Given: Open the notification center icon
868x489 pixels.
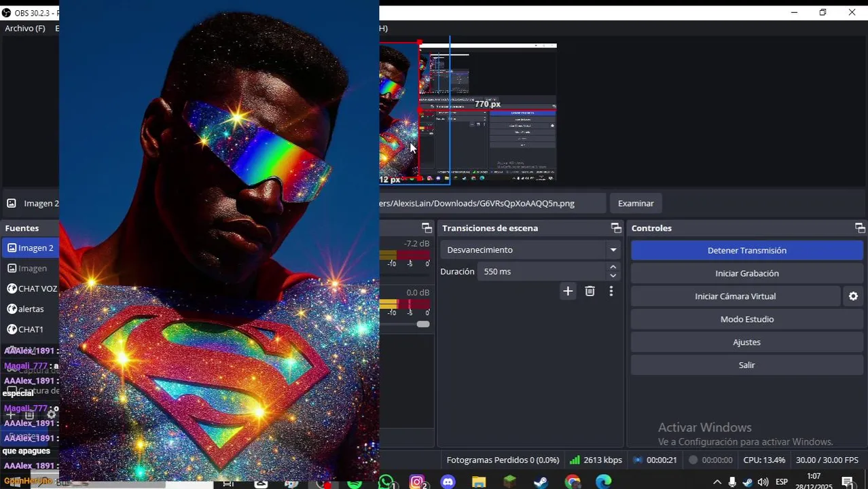Looking at the screenshot, I should pos(848,482).
